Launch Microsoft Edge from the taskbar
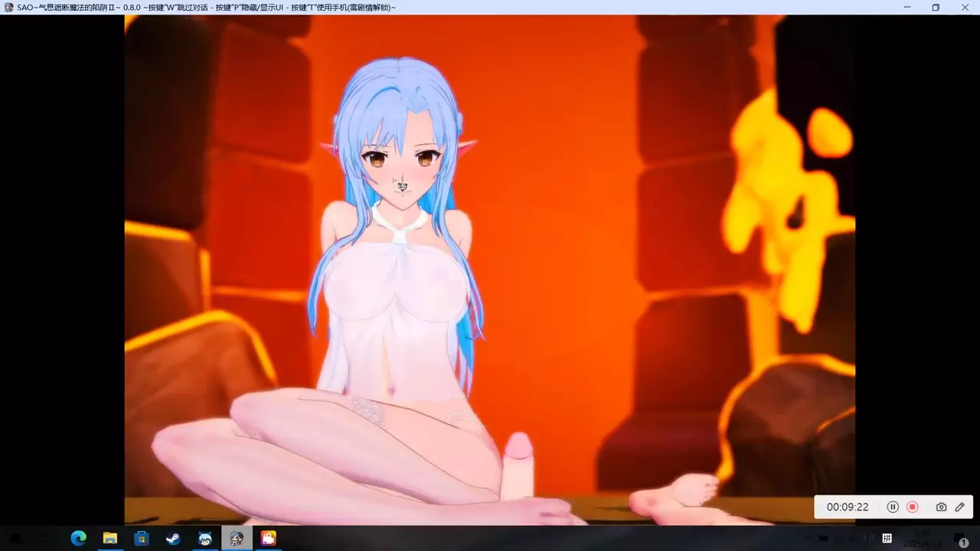Screen dimensions: 980x551 (78, 538)
